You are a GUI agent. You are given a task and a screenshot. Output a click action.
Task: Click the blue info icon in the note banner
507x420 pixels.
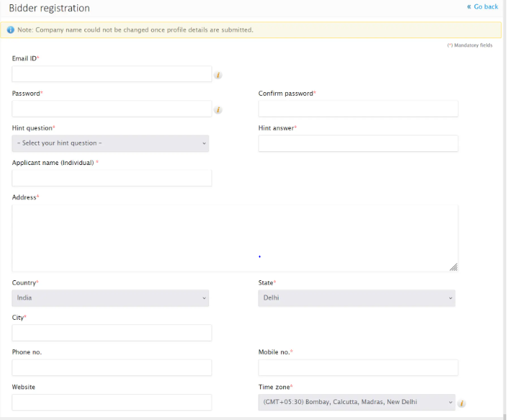tap(11, 30)
